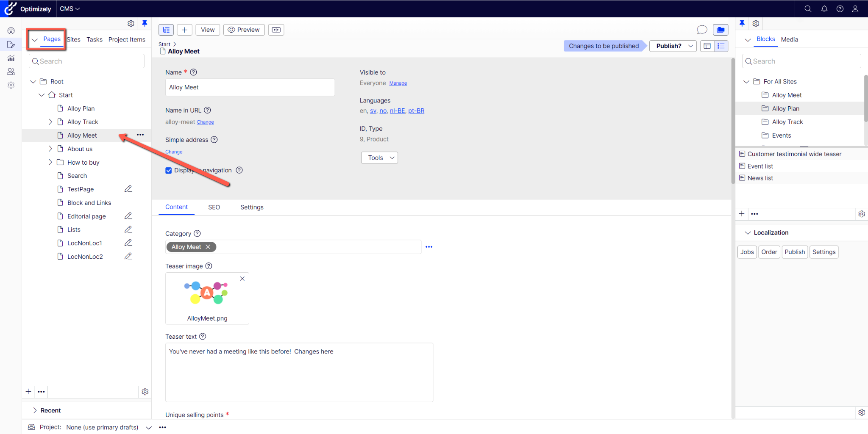Add new block with plus in blocks pane

click(x=742, y=214)
